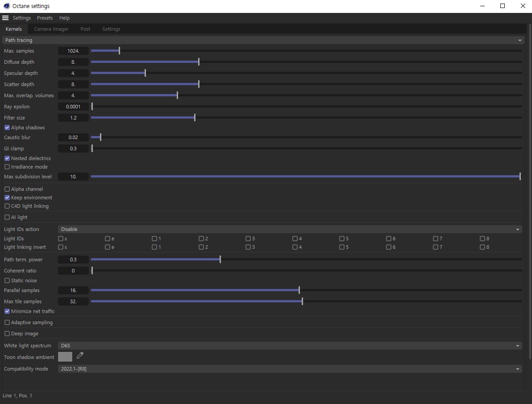Enable the AI light checkbox
532x404 pixels.
tap(7, 217)
